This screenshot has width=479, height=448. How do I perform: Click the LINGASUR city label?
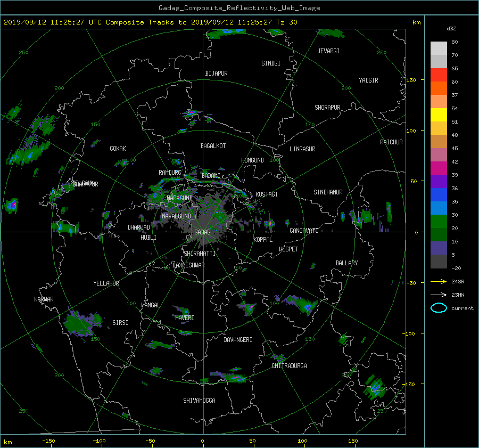[302, 149]
